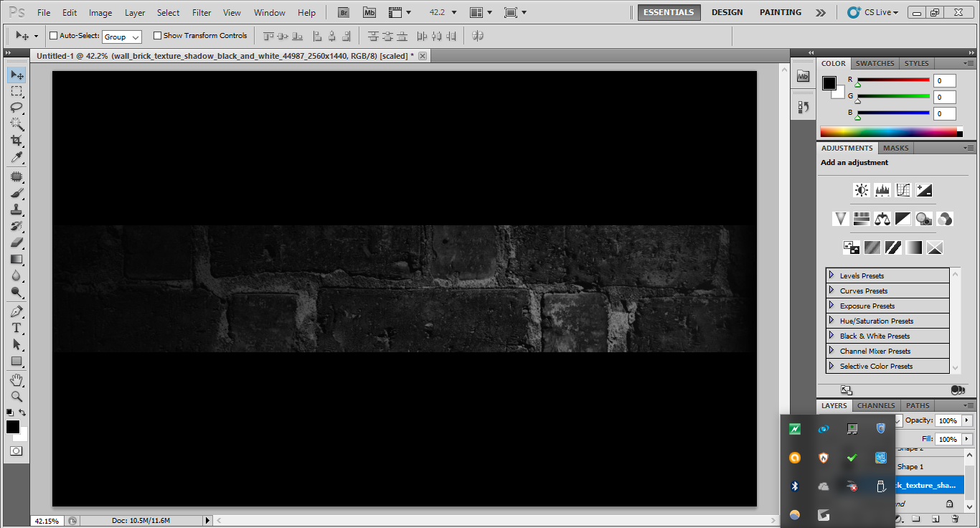Open the zoom level dropdown showing 42.2
The height and width of the screenshot is (528, 980).
[453, 13]
